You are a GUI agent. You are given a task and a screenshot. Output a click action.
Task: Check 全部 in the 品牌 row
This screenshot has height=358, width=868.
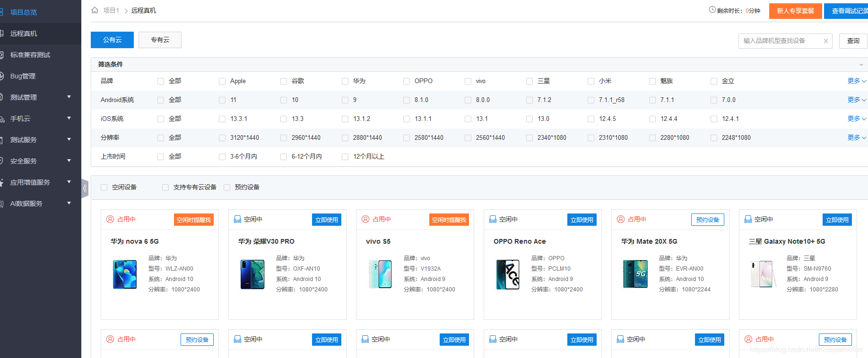click(161, 81)
